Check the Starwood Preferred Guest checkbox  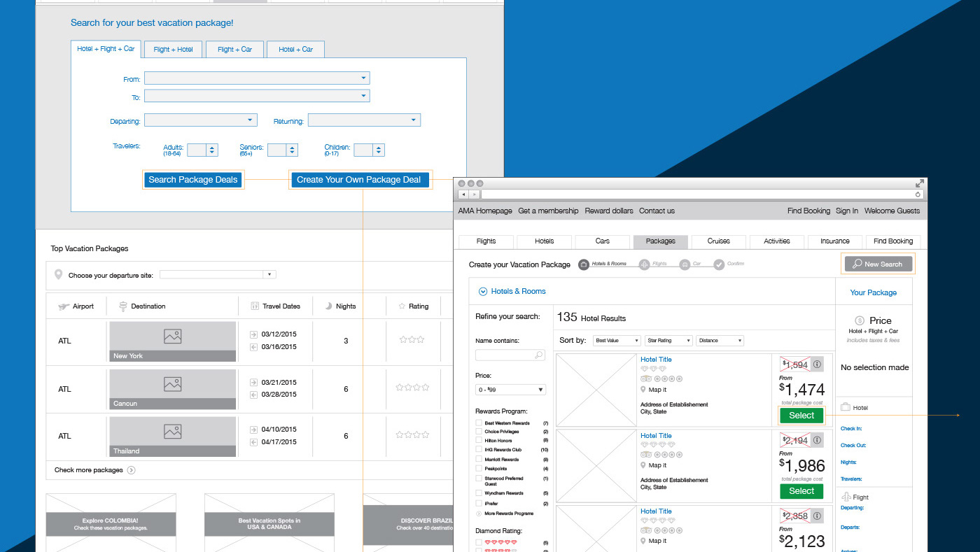tap(479, 479)
